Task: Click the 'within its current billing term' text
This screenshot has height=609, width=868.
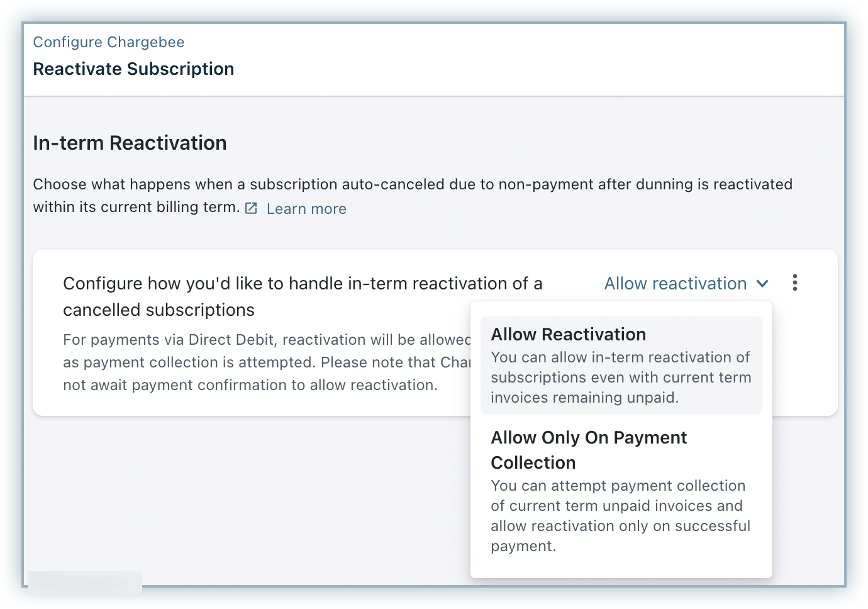Action: click(136, 207)
